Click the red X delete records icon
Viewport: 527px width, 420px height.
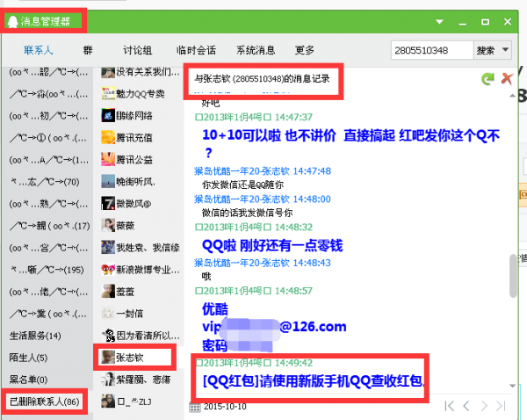point(507,79)
